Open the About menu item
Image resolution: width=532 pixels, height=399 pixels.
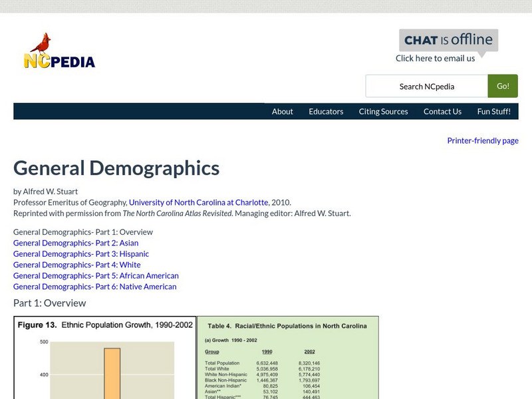(x=282, y=111)
